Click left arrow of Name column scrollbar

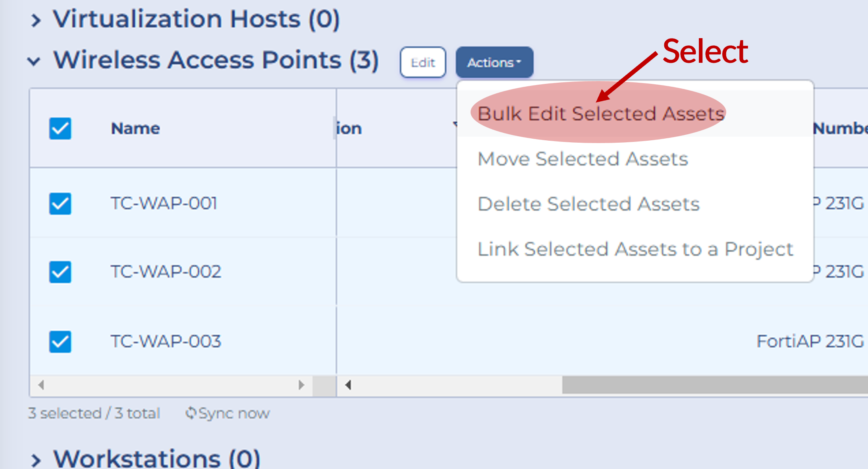tap(41, 385)
